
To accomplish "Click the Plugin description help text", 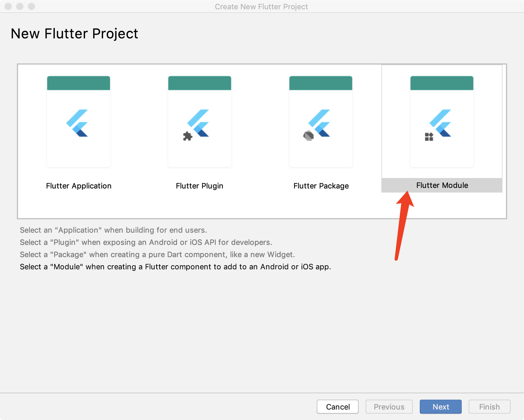I will point(146,242).
